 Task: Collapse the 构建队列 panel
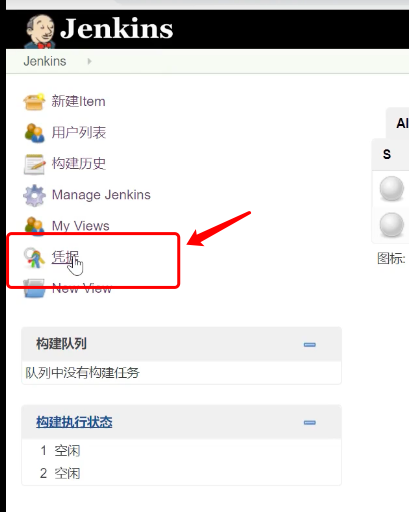pos(310,345)
